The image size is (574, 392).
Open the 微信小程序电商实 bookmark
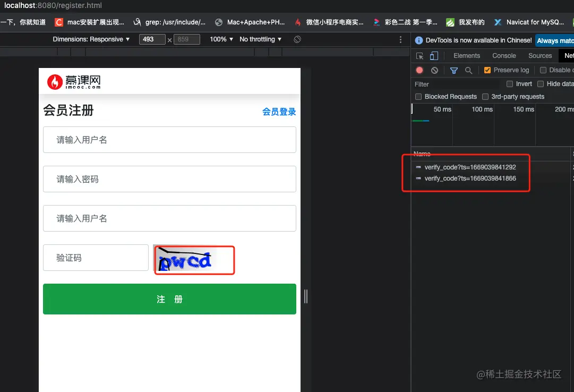[329, 22]
